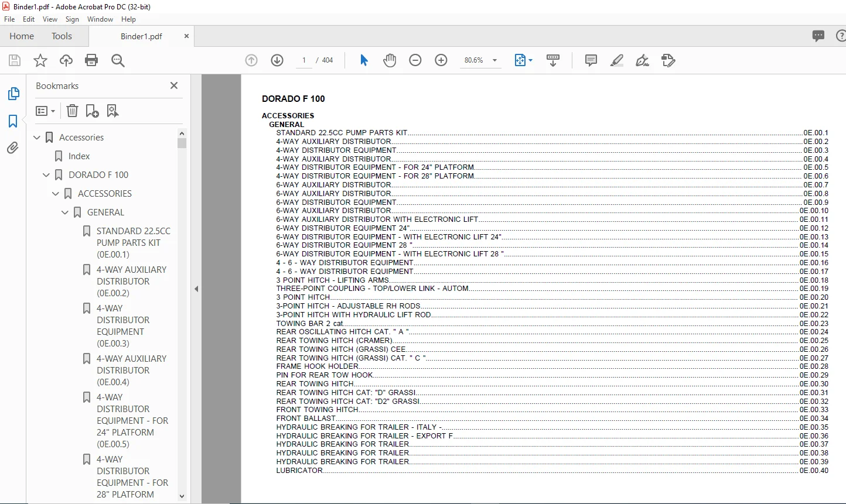
Task: Activate the Hand pan tool
Action: 390,60
